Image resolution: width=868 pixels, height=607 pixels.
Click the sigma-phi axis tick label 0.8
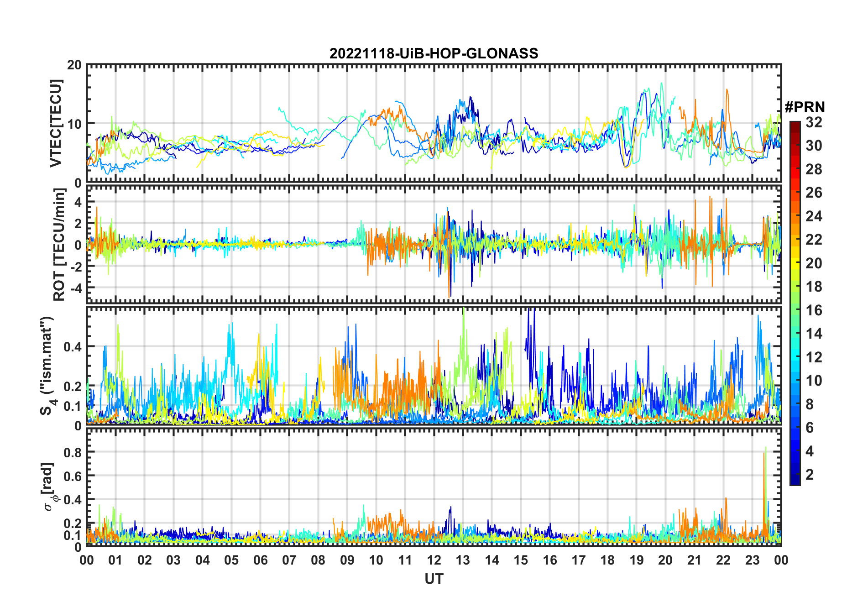[x=73, y=453]
